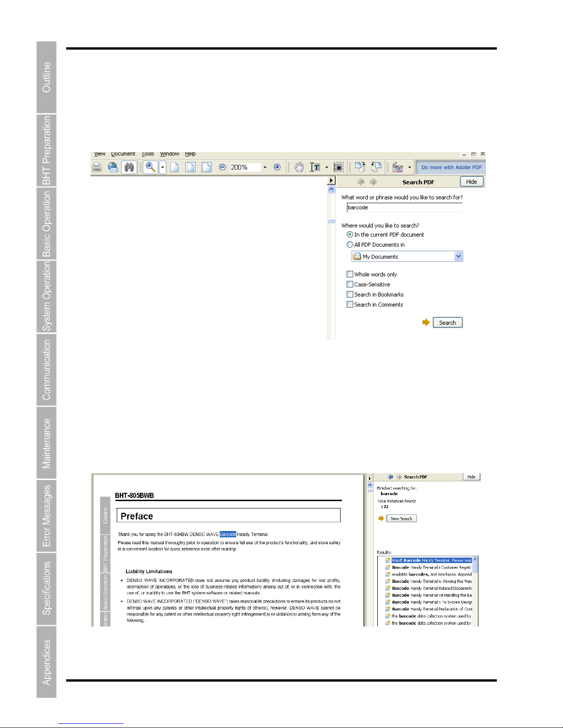Image resolution: width=563 pixels, height=728 pixels.
Task: Open the View menu
Action: 100,154
